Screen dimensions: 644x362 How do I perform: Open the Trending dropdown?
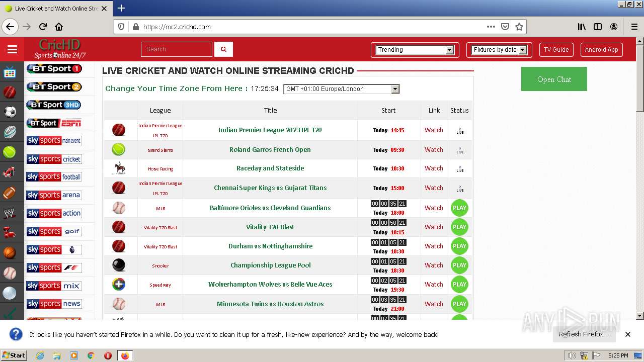click(415, 50)
